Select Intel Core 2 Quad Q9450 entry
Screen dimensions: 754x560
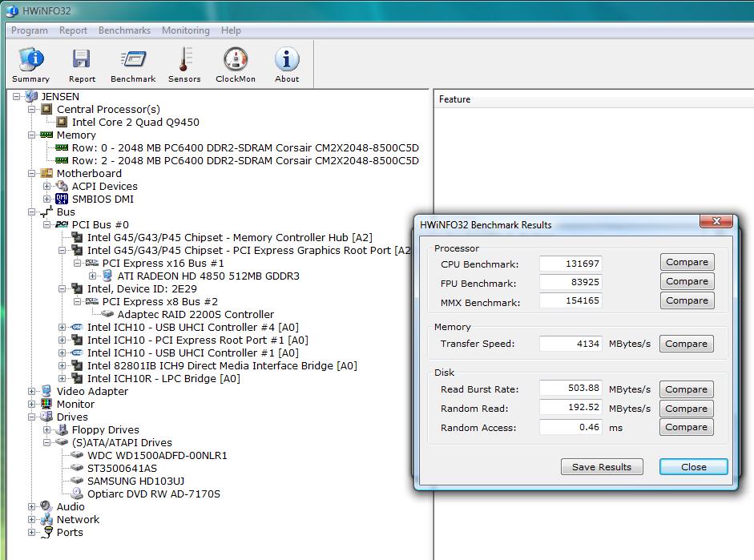pyautogui.click(x=135, y=122)
